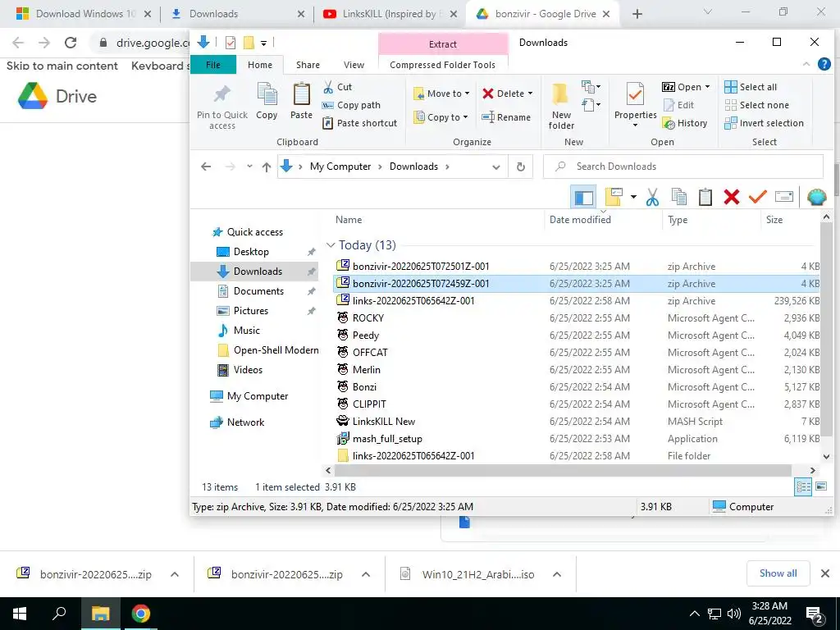The image size is (840, 630).
Task: Click the Search Downloads field
Action: 683,167
